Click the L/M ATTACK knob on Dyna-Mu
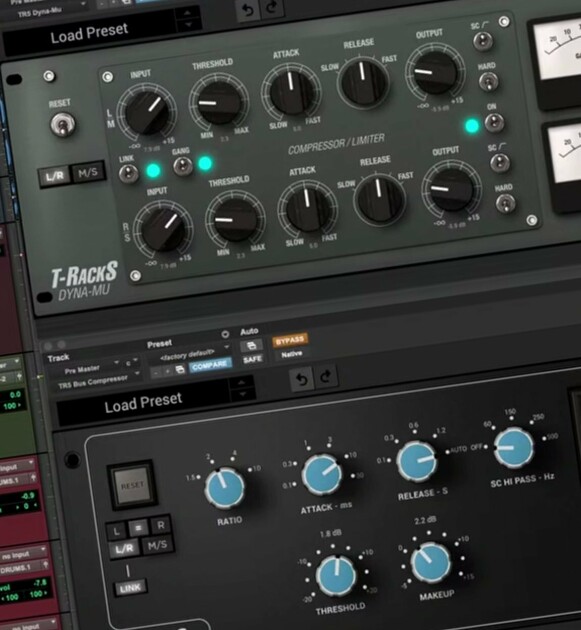This screenshot has width=581, height=630. coord(291,91)
